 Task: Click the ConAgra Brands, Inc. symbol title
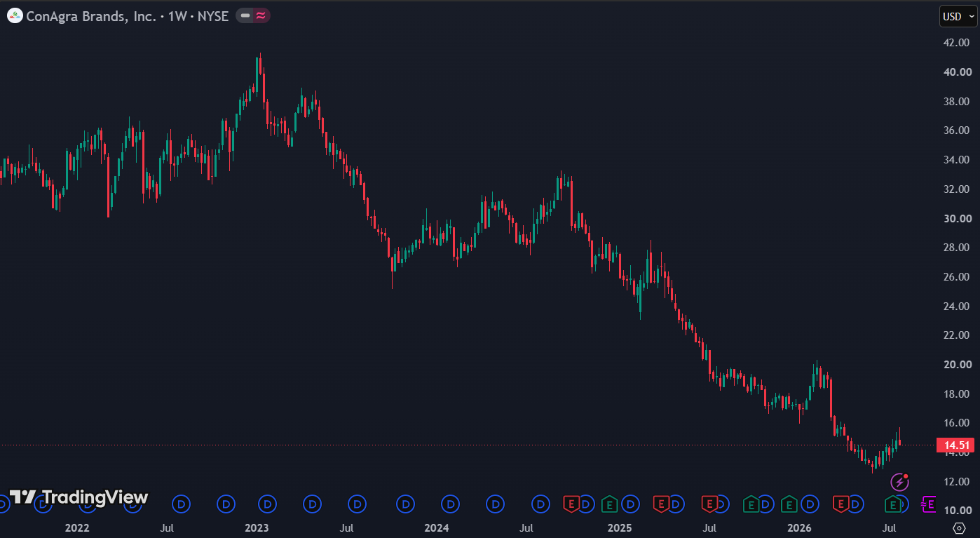(91, 15)
